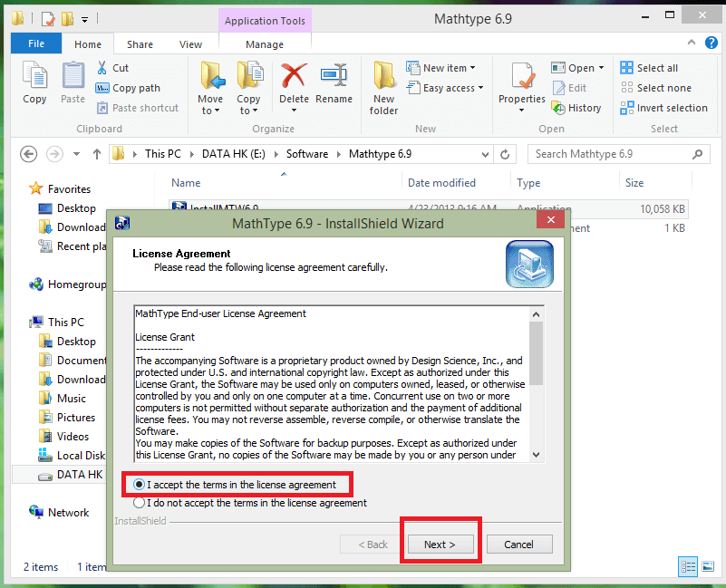Click the forward navigation arrow
Viewport: 726px width, 588px height.
pos(54,154)
